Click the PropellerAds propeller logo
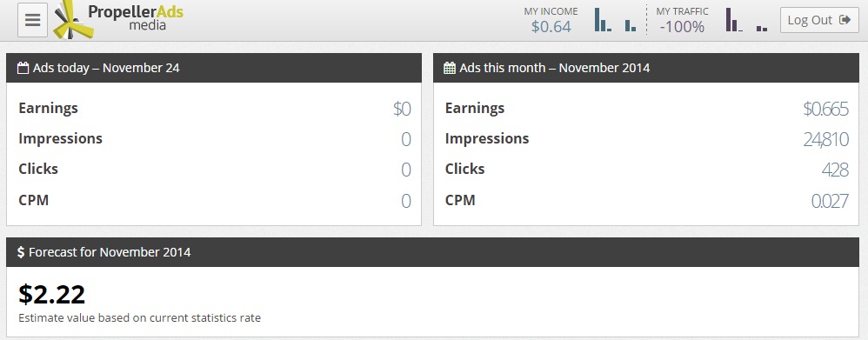This screenshot has width=868, height=340. pos(70,19)
